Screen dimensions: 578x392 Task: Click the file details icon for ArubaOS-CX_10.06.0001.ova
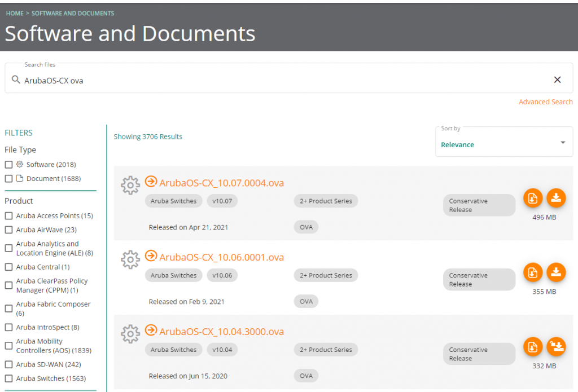coord(532,272)
